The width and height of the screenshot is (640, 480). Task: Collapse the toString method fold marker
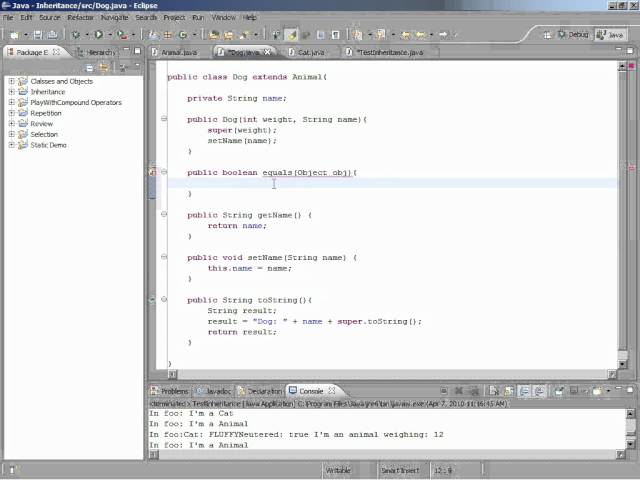coord(164,299)
